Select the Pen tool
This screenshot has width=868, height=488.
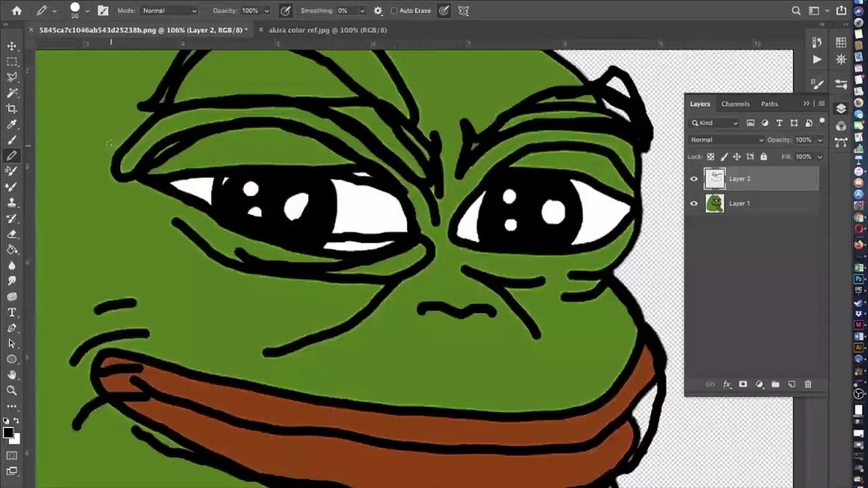(12, 328)
